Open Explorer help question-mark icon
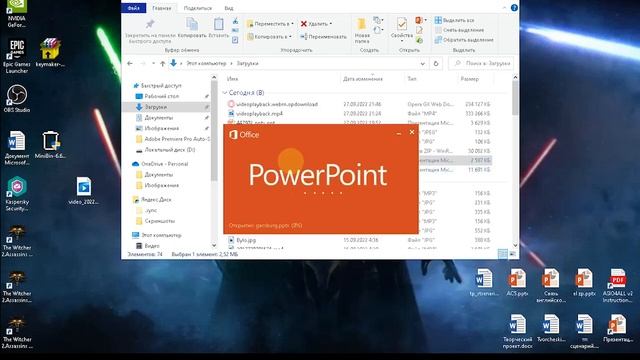The width and height of the screenshot is (640, 360). [514, 8]
